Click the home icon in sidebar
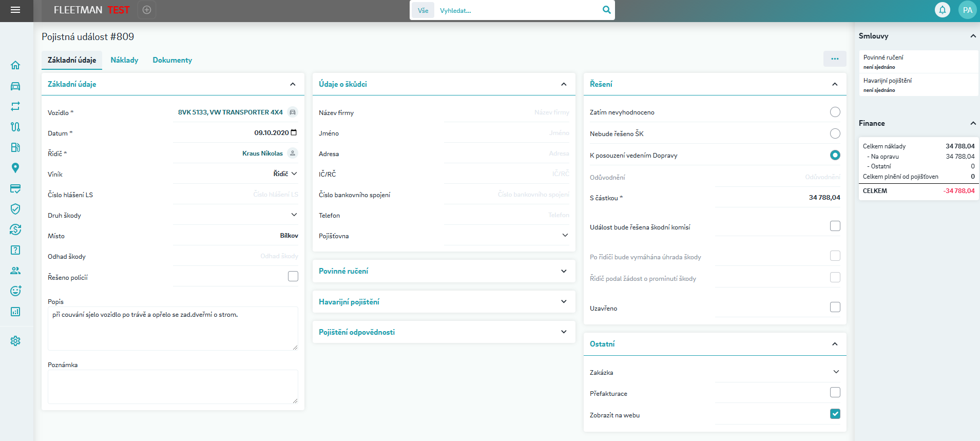 (15, 65)
